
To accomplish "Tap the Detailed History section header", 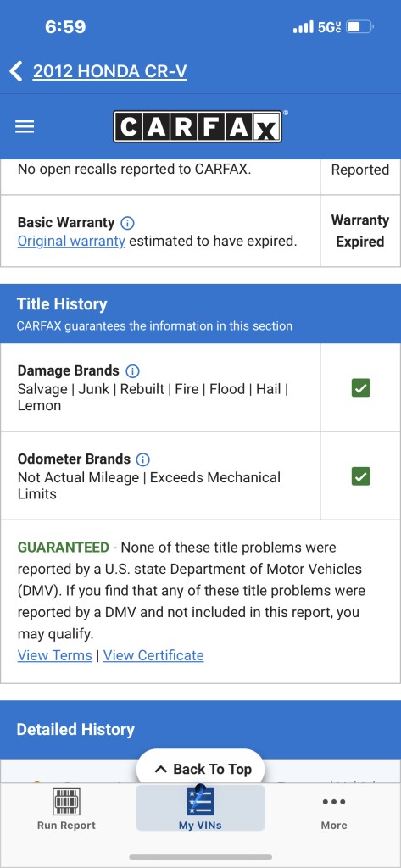I will coord(200,730).
